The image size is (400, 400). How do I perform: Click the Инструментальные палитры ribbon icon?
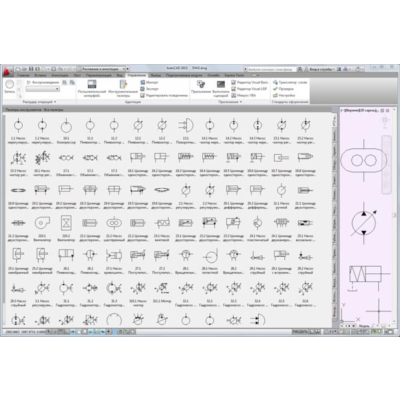[x=123, y=88]
